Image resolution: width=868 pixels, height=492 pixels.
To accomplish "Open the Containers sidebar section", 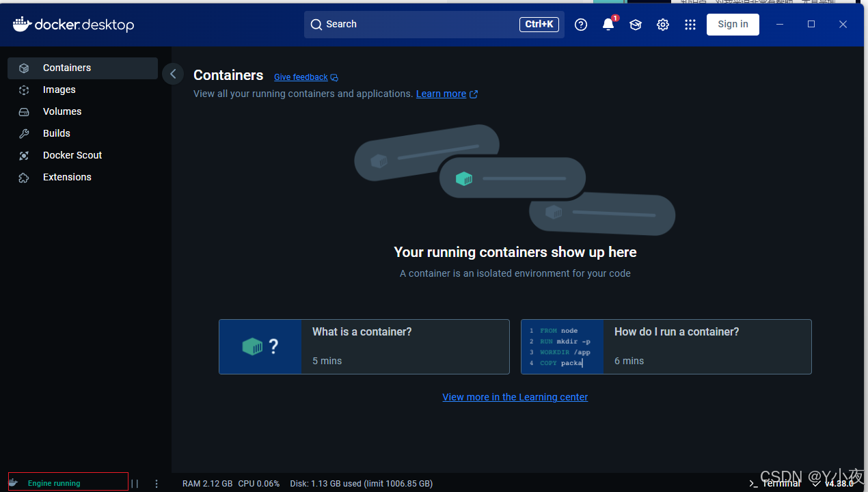I will click(83, 68).
